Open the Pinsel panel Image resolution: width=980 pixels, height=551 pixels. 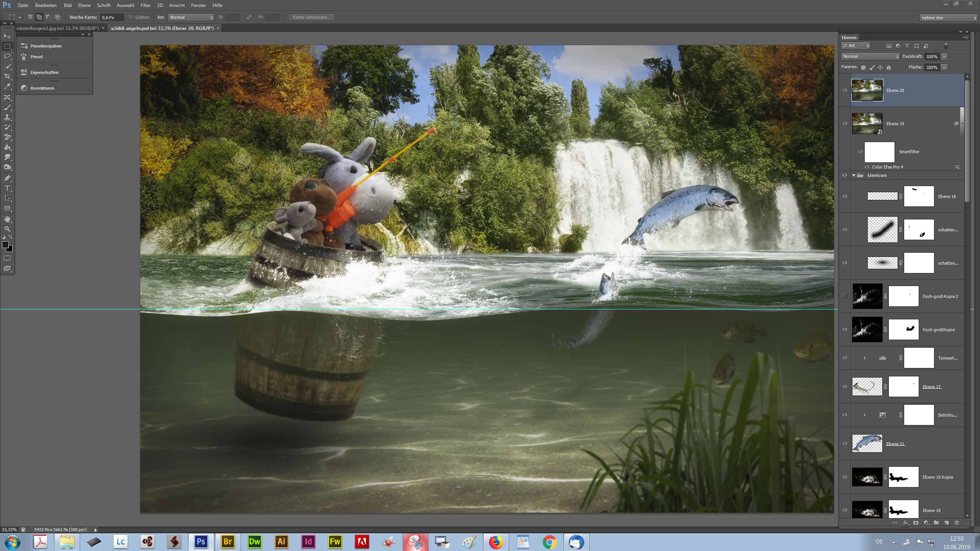pyautogui.click(x=37, y=57)
